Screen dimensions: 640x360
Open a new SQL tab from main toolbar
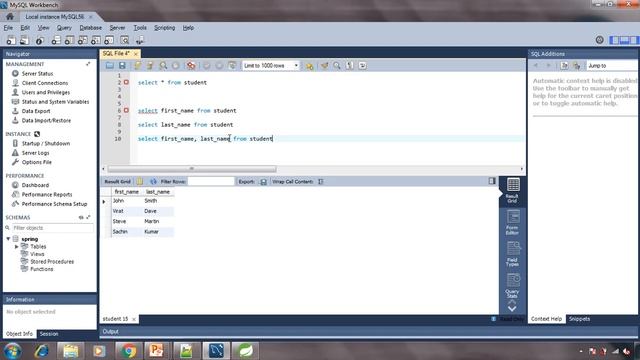point(11,40)
